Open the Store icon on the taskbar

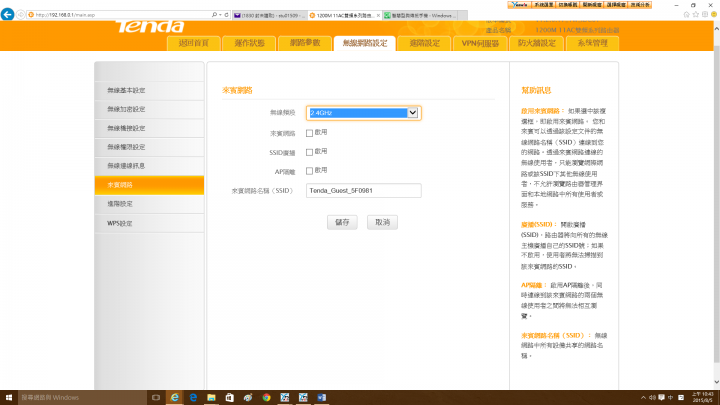pyautogui.click(x=230, y=398)
